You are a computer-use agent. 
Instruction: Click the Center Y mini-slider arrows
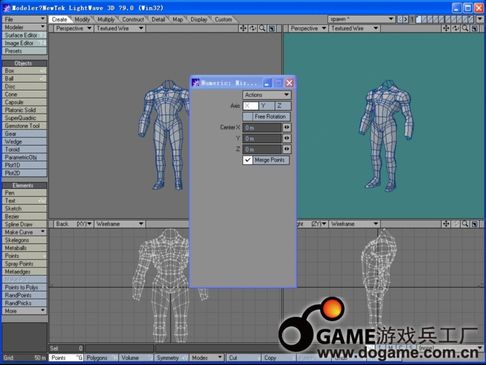[x=287, y=138]
